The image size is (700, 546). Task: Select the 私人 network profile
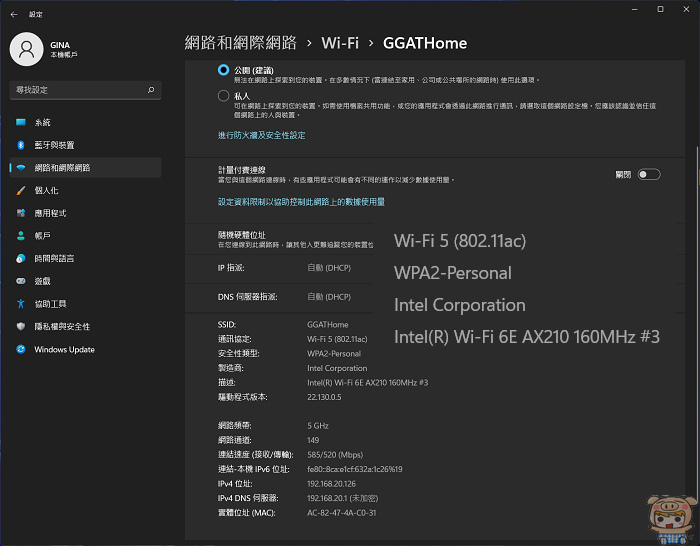[223, 96]
